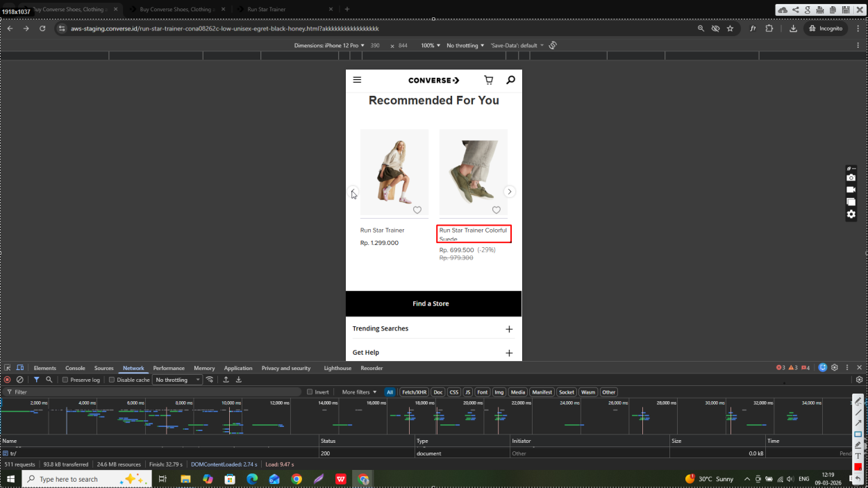Viewport: 868px width, 488px height.
Task: Sort network table by Size column
Action: coord(717,441)
